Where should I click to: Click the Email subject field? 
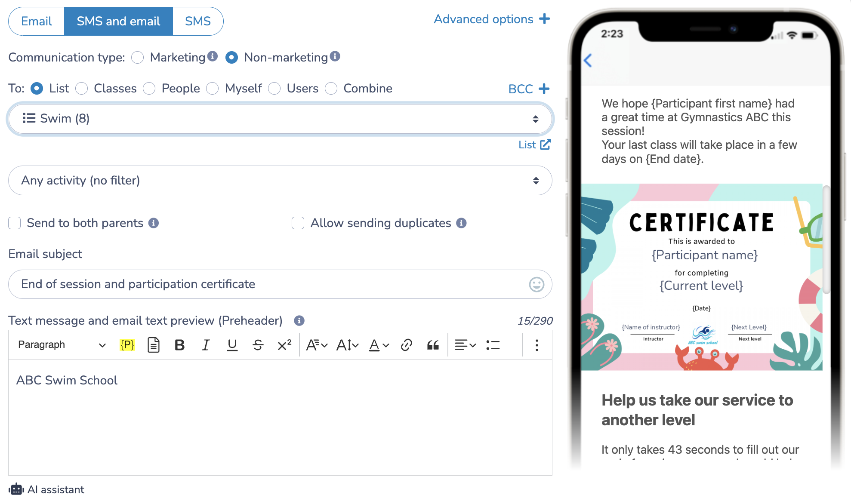point(280,284)
